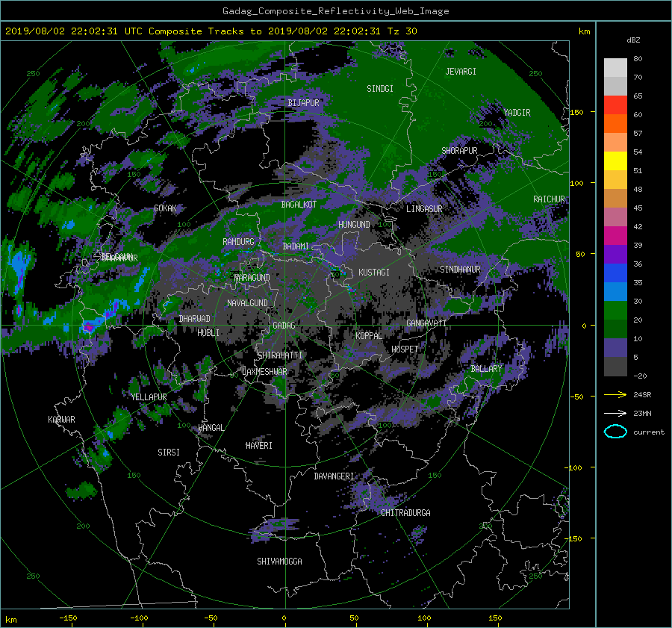Click the HAVERI city label
Viewport: 672px width, 628px height.
(x=259, y=446)
